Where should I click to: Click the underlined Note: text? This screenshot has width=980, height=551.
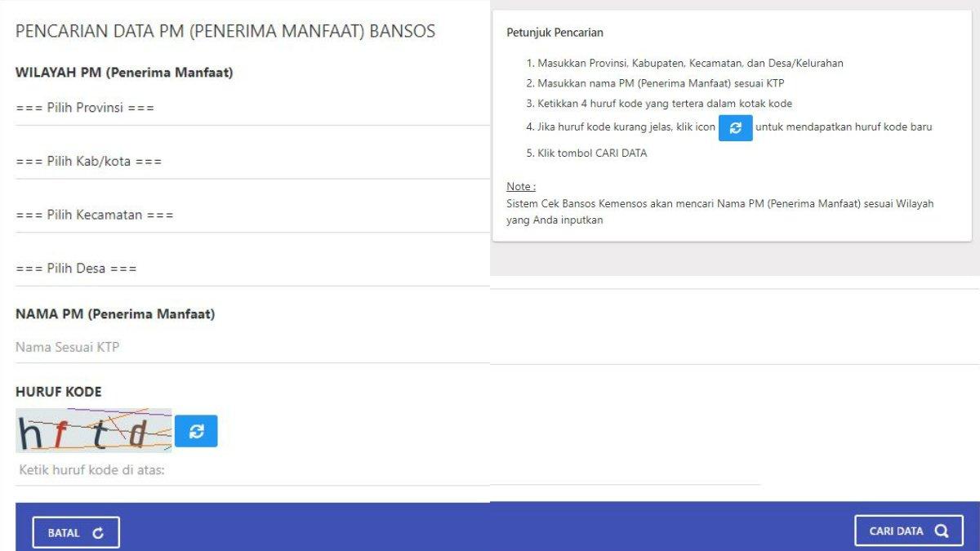[521, 187]
